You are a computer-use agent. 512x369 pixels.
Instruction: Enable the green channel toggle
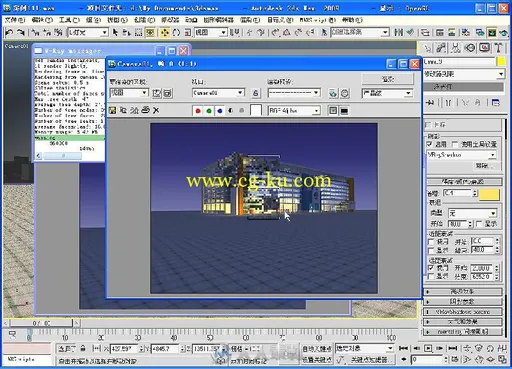(209, 111)
